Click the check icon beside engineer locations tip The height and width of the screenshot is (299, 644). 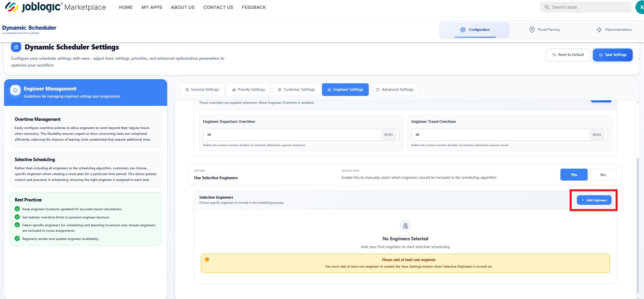(x=17, y=209)
